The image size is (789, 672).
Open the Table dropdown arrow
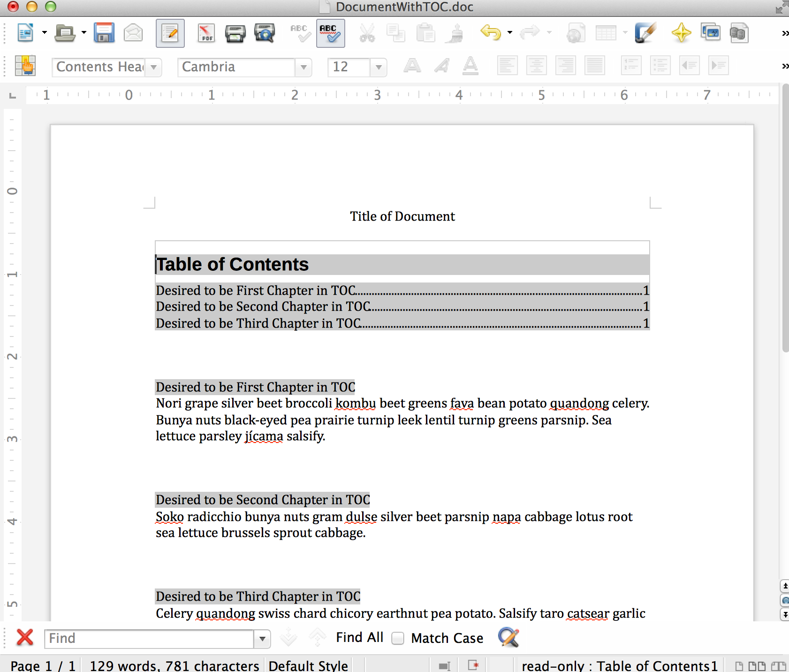(625, 33)
